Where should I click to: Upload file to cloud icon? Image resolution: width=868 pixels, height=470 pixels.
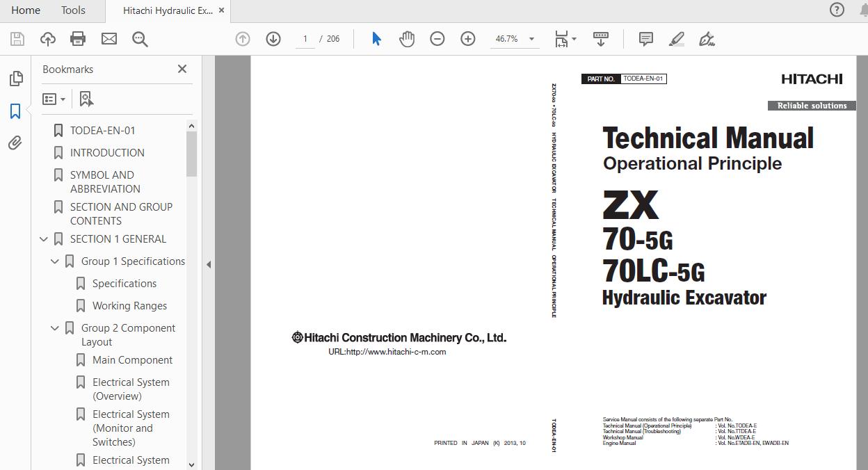click(x=48, y=39)
